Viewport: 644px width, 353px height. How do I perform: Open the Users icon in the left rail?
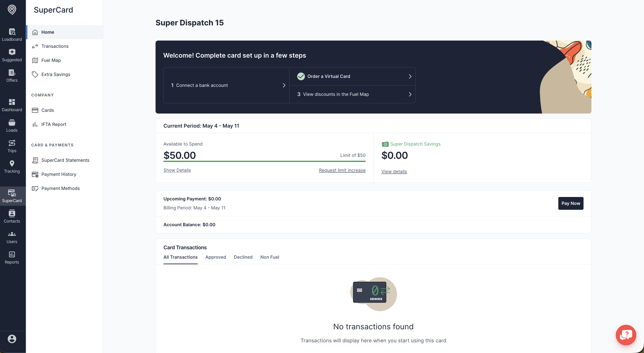click(12, 234)
